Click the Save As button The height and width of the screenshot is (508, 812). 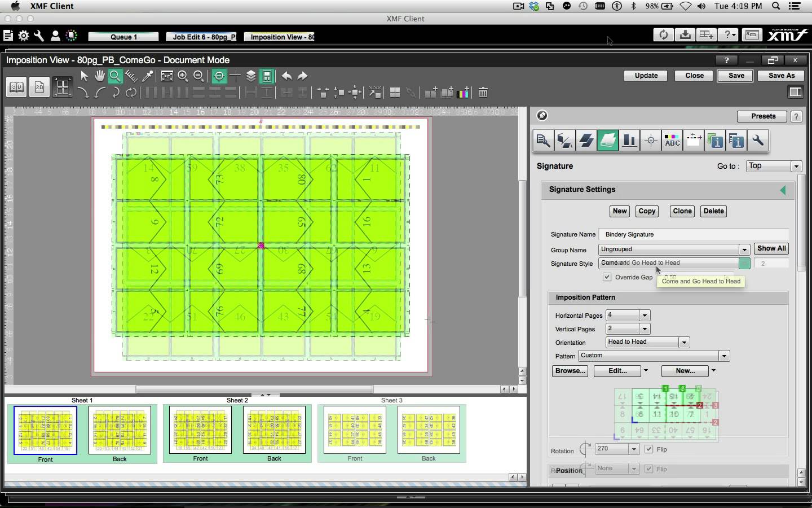click(x=781, y=76)
